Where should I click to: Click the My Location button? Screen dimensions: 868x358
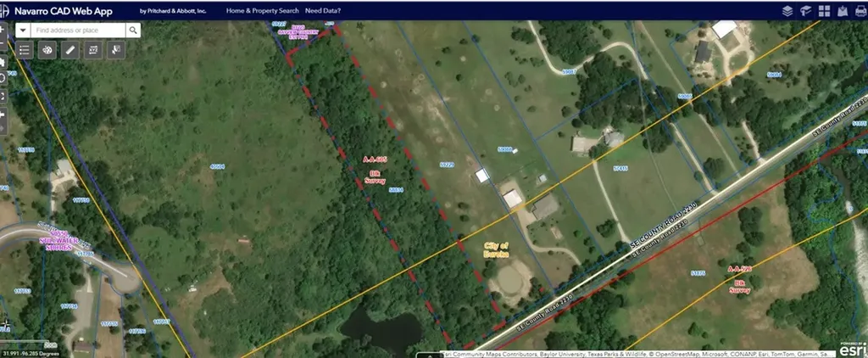3,77
